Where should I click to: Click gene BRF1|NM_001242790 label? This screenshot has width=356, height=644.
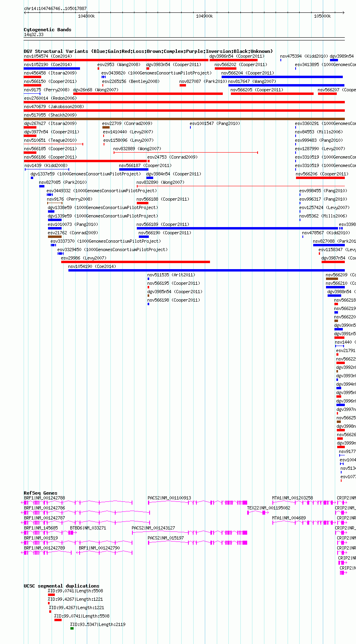coord(99,548)
